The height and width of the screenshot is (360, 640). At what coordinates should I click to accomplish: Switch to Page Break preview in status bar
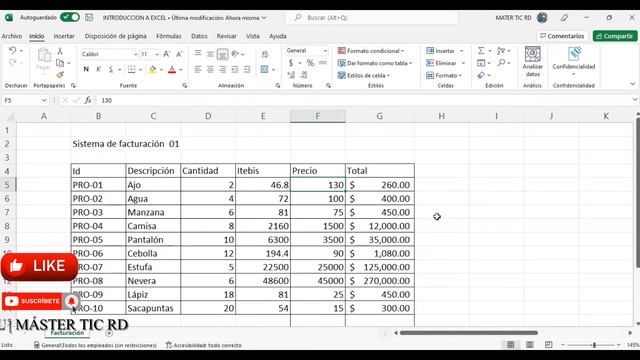click(x=549, y=345)
